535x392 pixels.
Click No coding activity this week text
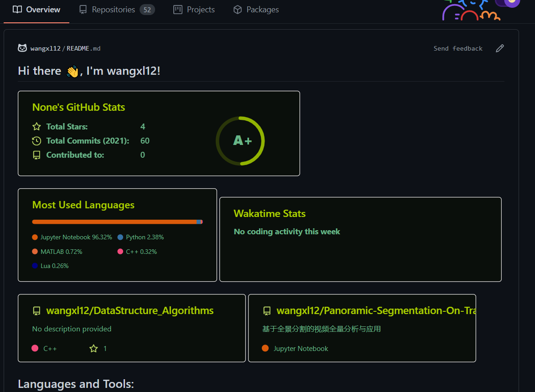click(x=287, y=232)
